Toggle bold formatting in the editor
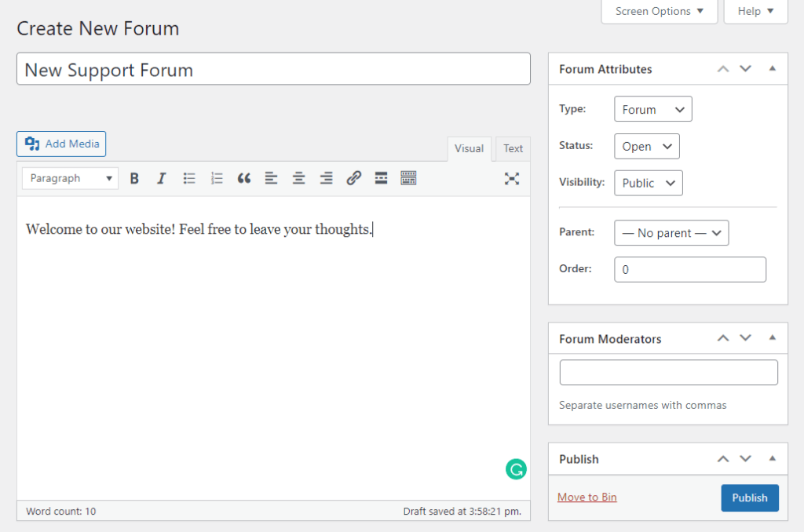 [x=134, y=178]
